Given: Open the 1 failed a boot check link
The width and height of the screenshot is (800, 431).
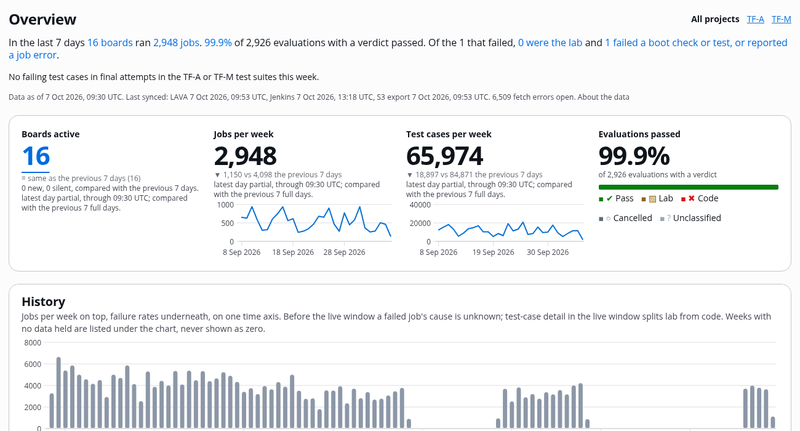Looking at the screenshot, I should (696, 43).
